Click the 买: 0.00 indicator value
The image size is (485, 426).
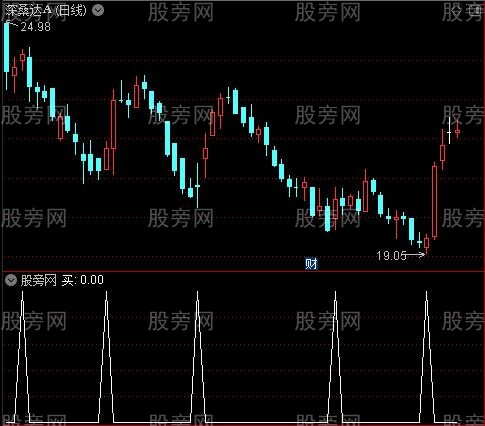[83, 280]
